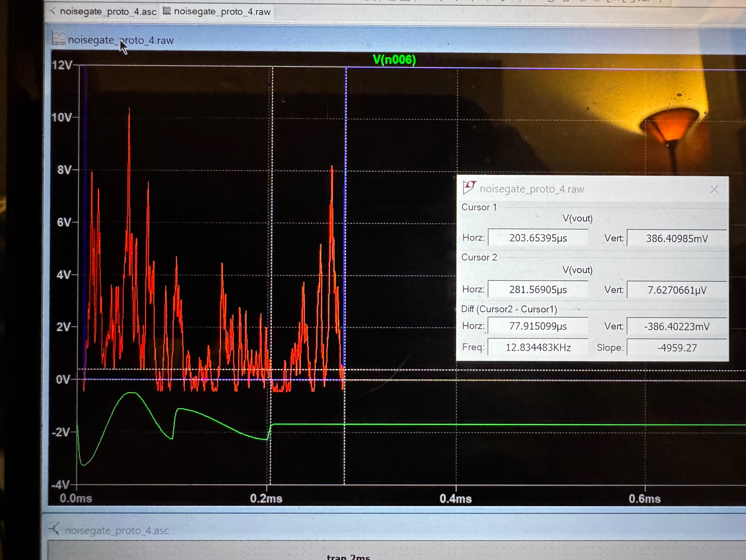Close the cursor readout dialog
This screenshot has width=746, height=560.
click(714, 189)
